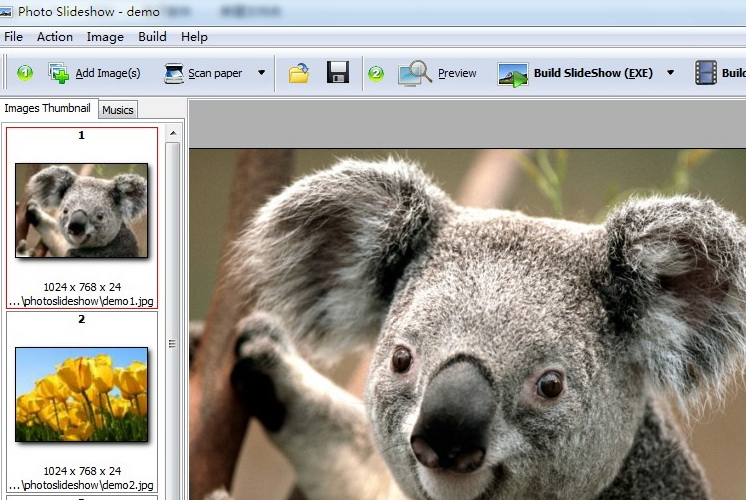Screen dimensions: 746x500
Task: Click the Build SlideShow (EXE) button
Action: pos(575,73)
